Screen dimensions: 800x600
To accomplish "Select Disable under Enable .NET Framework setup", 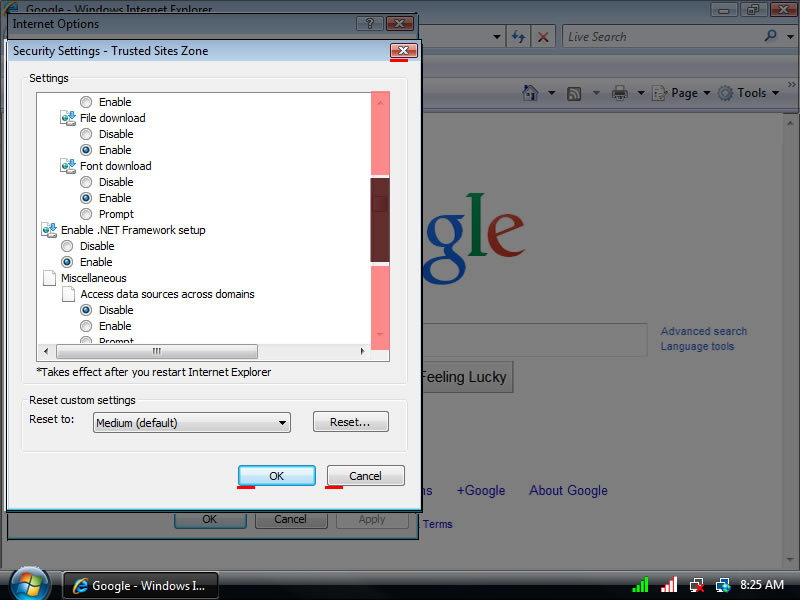I will tap(67, 246).
